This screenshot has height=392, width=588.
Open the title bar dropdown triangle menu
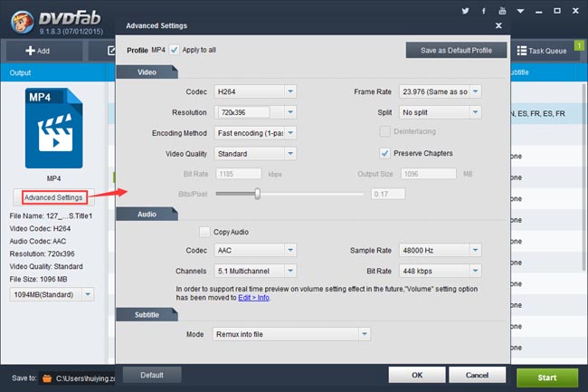tap(520, 11)
